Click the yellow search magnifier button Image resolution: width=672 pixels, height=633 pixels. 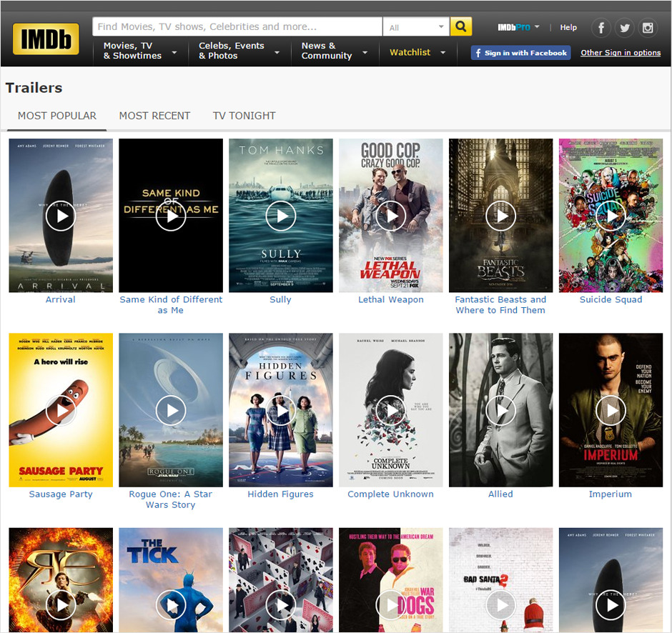(460, 26)
